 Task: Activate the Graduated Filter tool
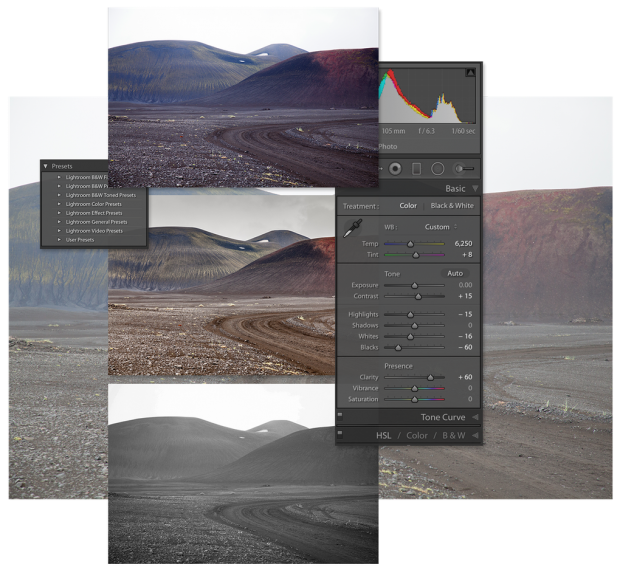[416, 169]
